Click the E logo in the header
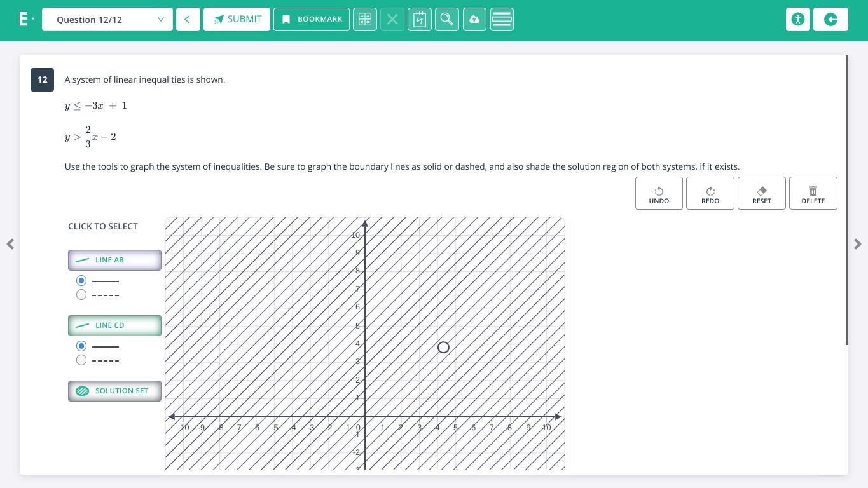This screenshot has width=868, height=488. point(26,19)
